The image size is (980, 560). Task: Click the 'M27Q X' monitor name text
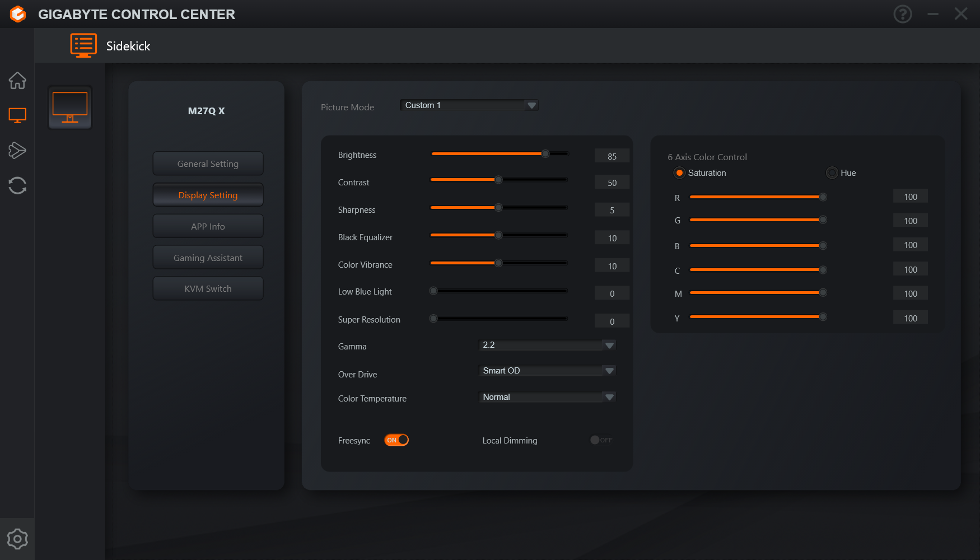206,111
